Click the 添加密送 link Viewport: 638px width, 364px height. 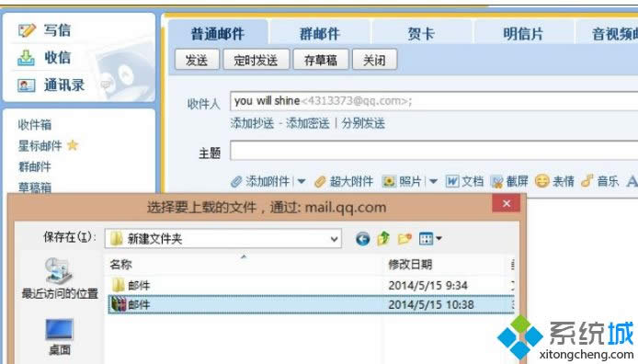[308, 123]
